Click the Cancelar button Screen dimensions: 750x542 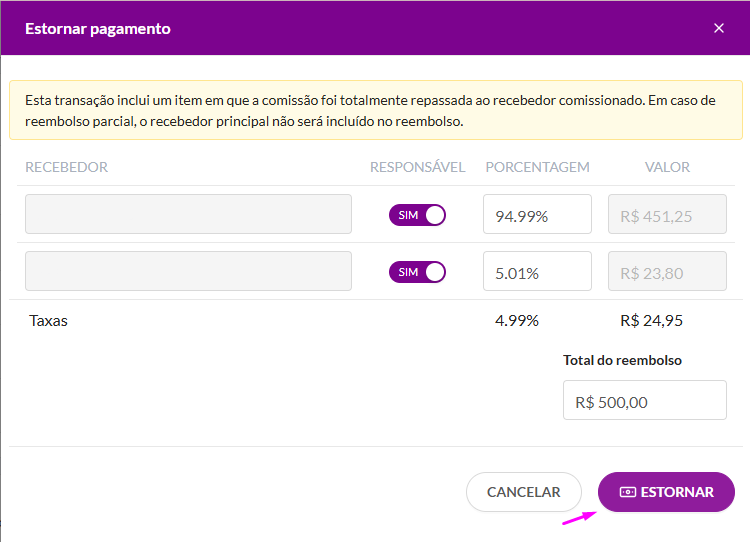pyautogui.click(x=524, y=492)
